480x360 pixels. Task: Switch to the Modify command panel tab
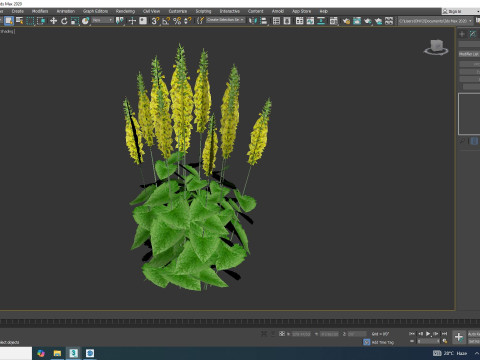click(473, 34)
